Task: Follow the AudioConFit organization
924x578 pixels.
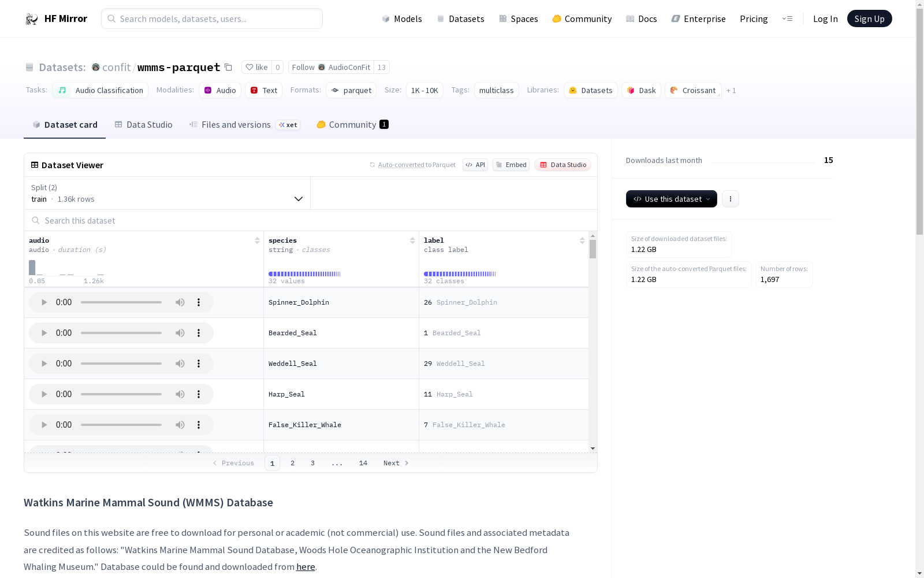Action: [331, 67]
